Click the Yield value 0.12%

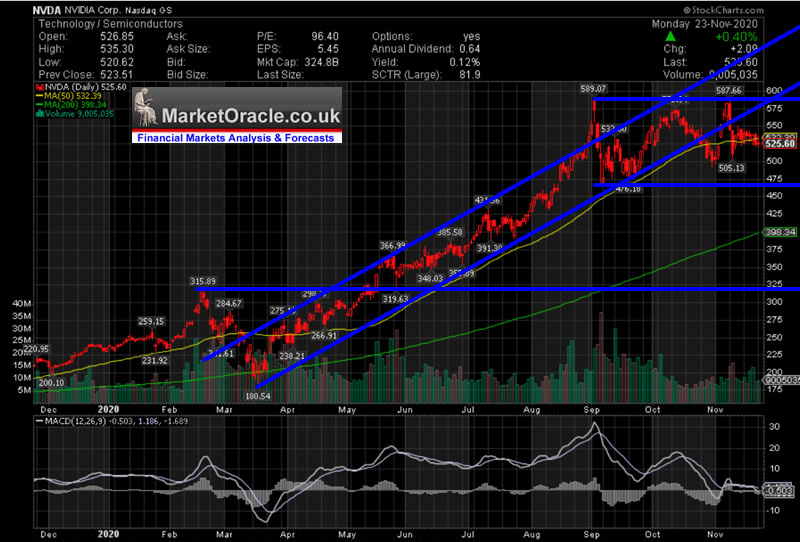click(465, 62)
